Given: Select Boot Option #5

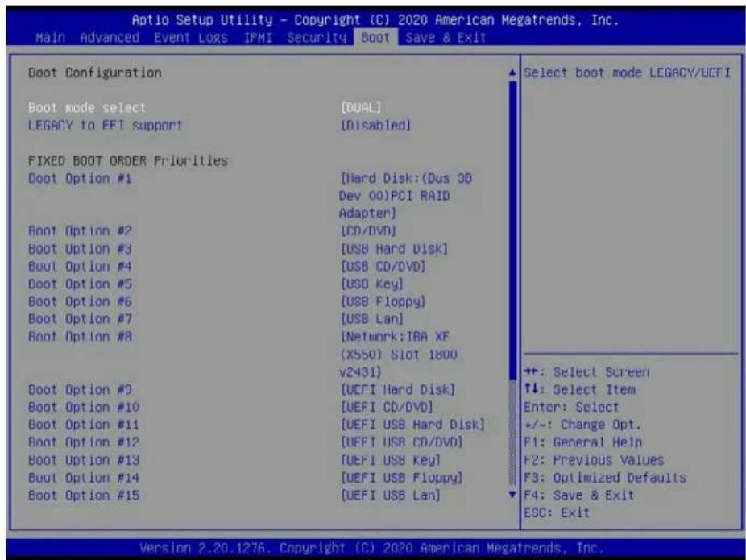Looking at the screenshot, I should coord(80,284).
